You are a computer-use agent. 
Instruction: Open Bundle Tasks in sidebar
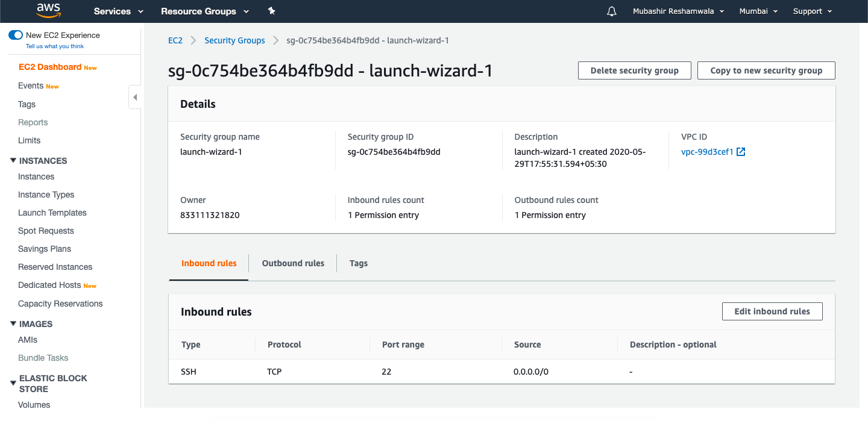point(43,358)
